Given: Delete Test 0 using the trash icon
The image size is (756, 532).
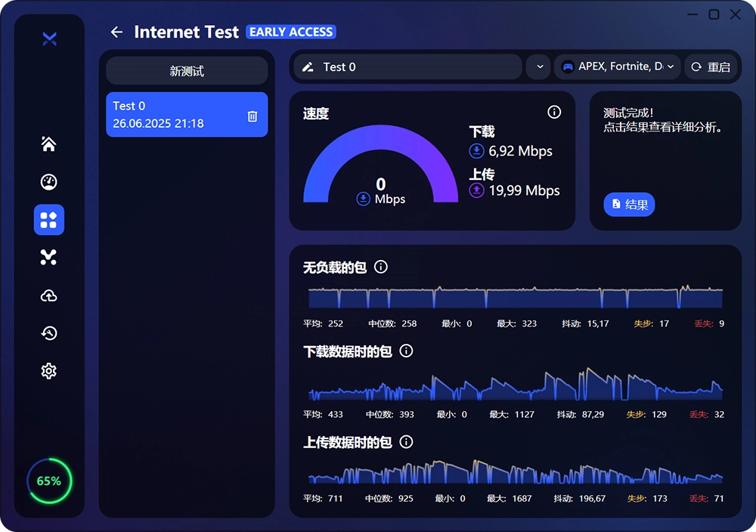Looking at the screenshot, I should tap(253, 116).
